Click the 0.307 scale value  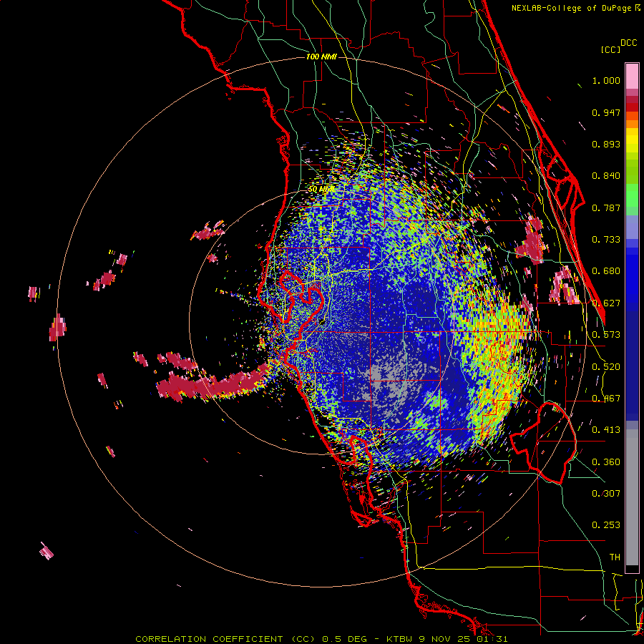point(606,494)
